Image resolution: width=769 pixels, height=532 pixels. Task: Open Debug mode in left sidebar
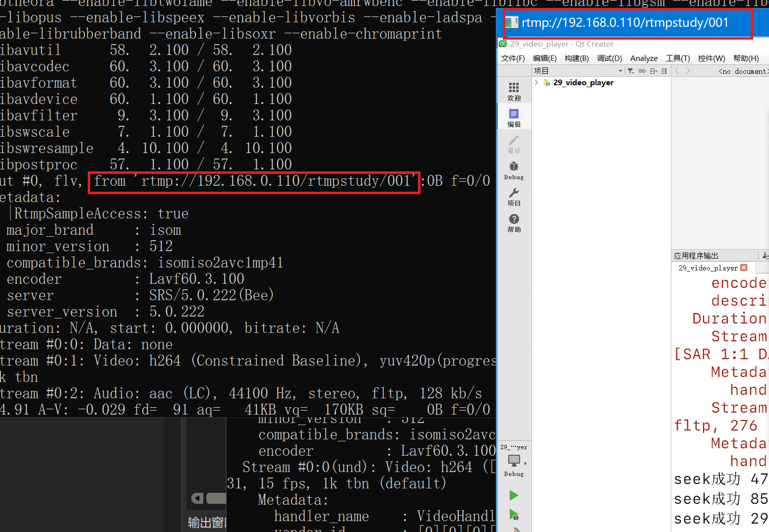[514, 170]
